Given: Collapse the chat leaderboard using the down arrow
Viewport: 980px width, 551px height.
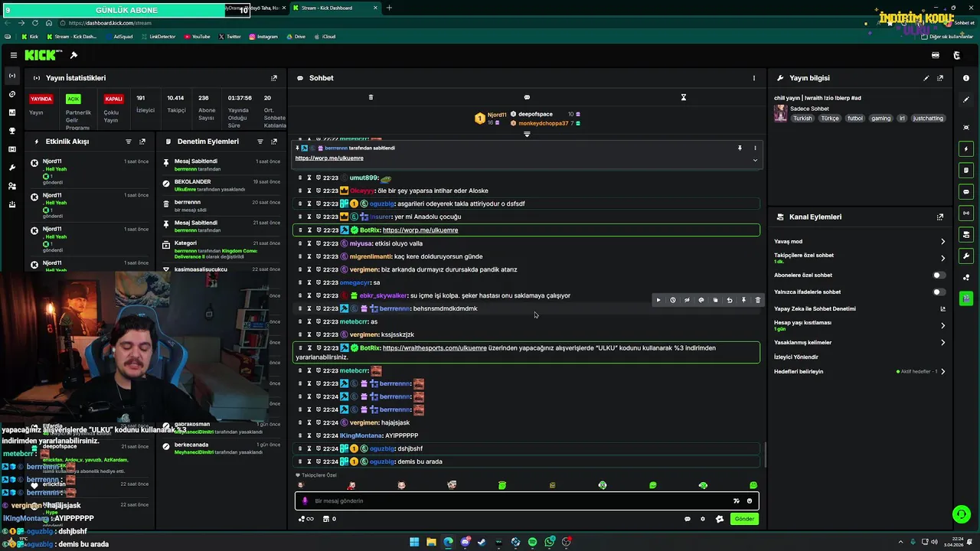Looking at the screenshot, I should pyautogui.click(x=527, y=134).
